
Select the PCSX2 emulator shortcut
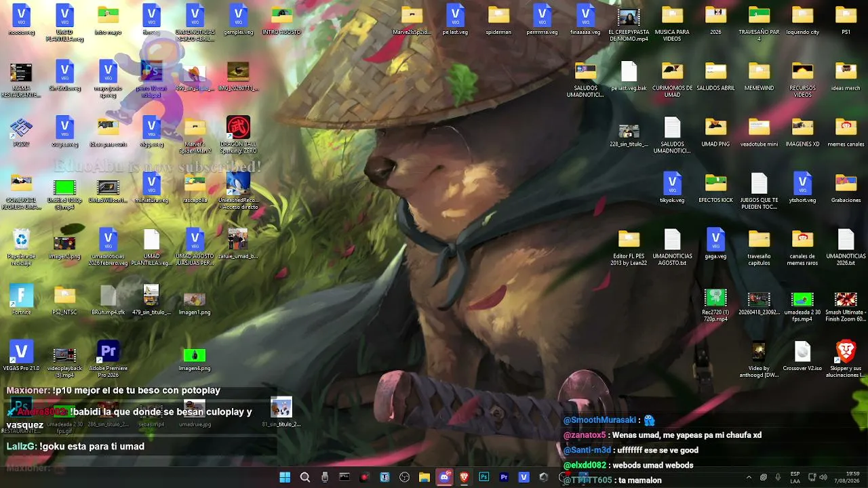point(21,131)
